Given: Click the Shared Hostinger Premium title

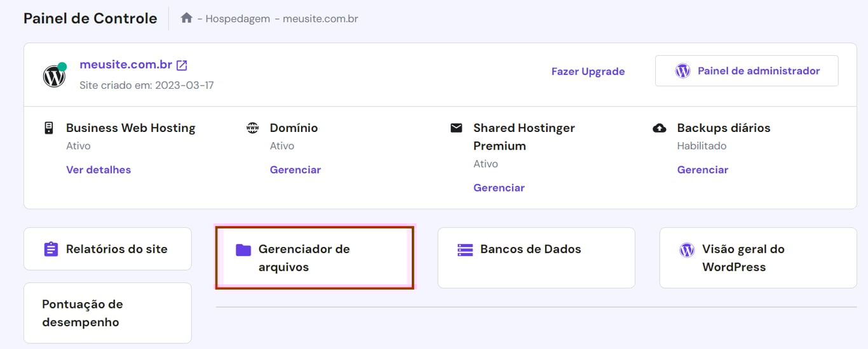Looking at the screenshot, I should pyautogui.click(x=524, y=137).
